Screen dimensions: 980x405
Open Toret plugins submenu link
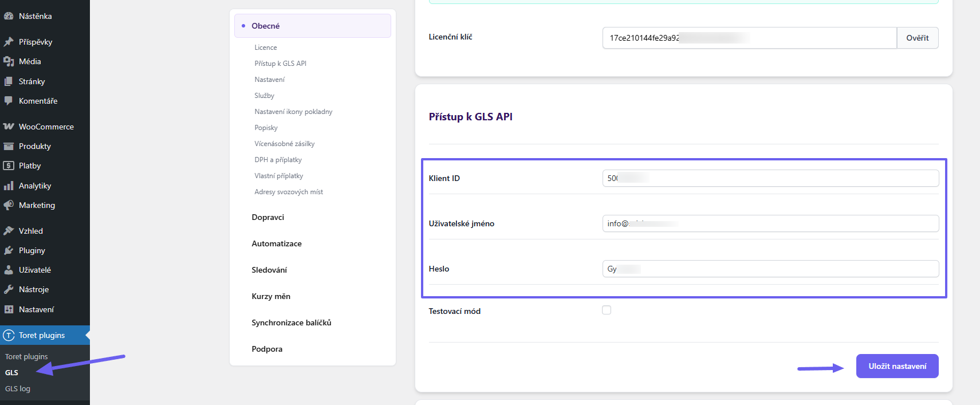click(x=26, y=356)
